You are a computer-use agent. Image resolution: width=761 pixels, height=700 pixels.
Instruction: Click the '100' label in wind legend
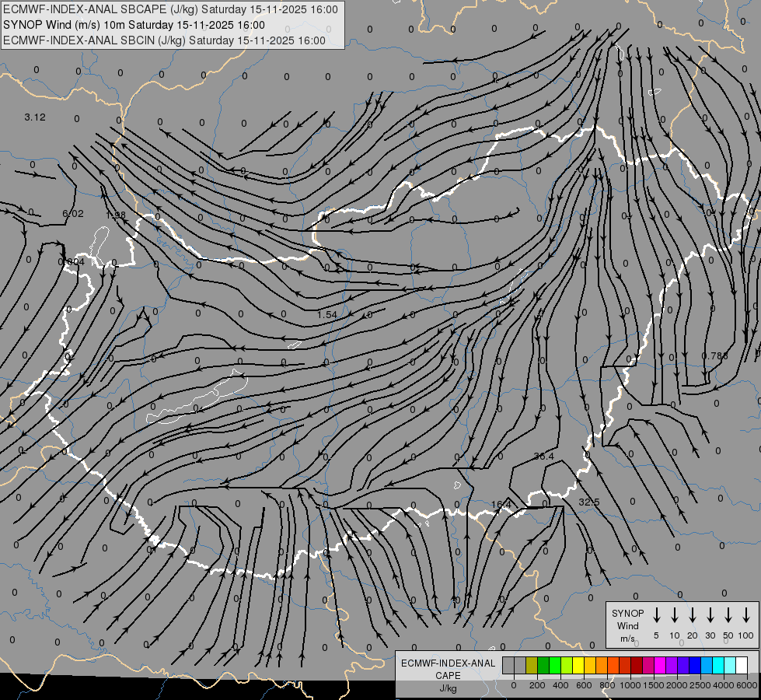click(x=746, y=635)
